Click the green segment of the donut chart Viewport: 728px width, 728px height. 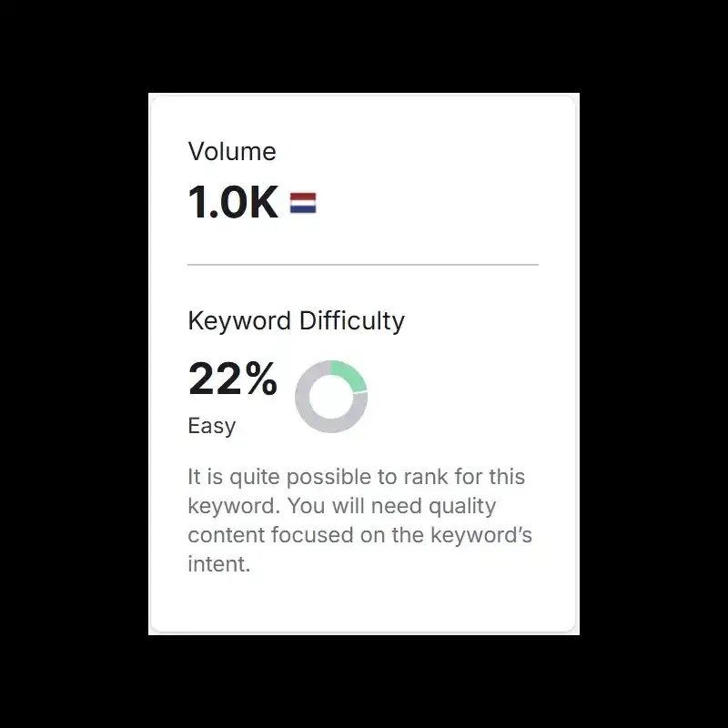[x=350, y=374]
